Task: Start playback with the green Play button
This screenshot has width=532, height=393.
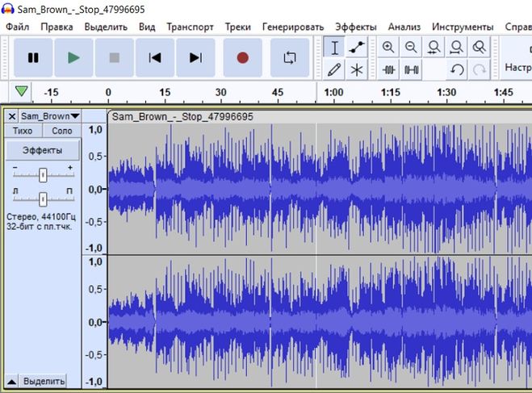Action: [x=73, y=57]
